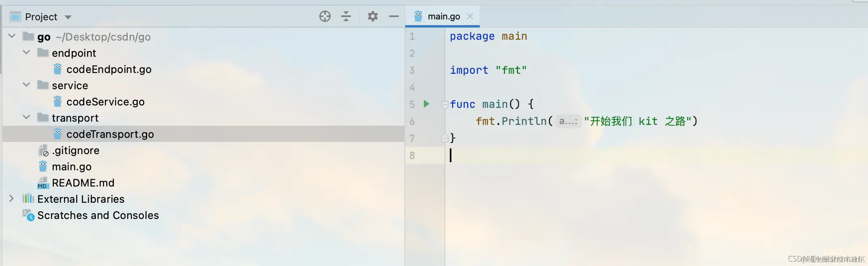The height and width of the screenshot is (266, 868).
Task: Click the gopher icon on main.go tab
Action: pos(418,16)
